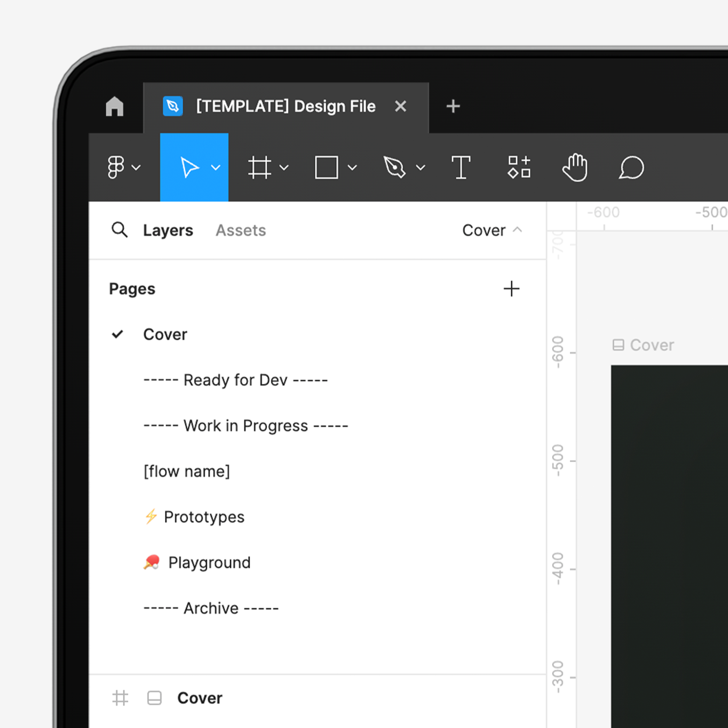Click the Cover frame label on canvas
This screenshot has width=728, height=728.
652,345
